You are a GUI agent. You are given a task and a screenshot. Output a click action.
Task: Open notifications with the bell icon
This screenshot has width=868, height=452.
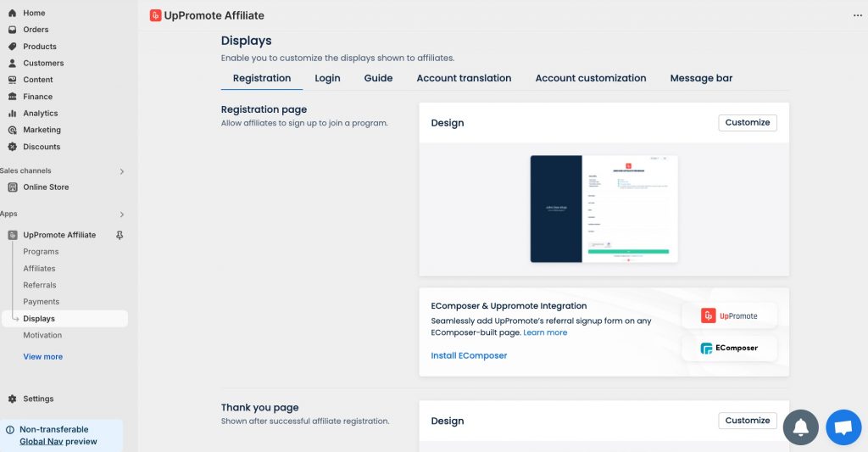[x=800, y=427]
